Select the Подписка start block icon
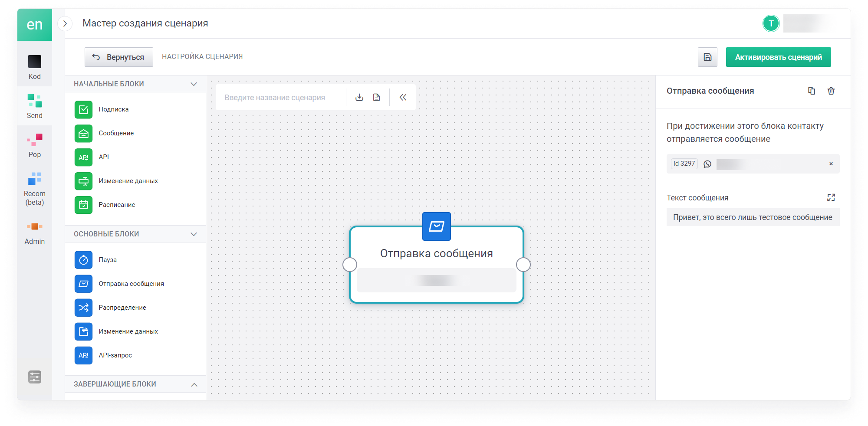The height and width of the screenshot is (426, 868). pos(83,109)
